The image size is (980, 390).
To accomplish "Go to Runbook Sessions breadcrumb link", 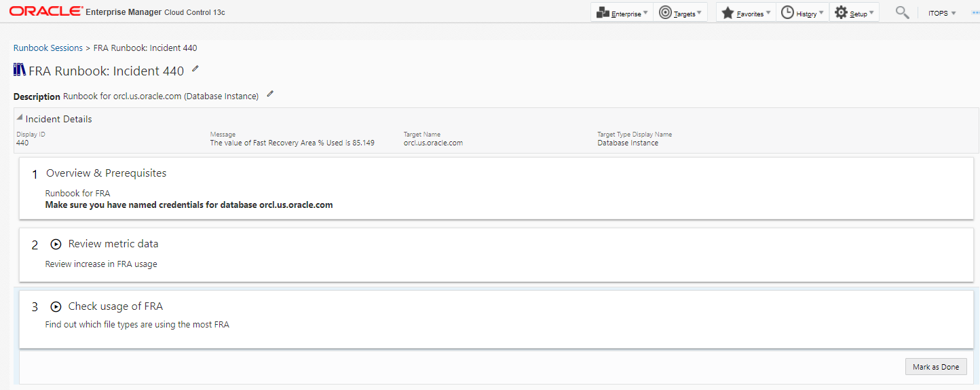I will [48, 48].
